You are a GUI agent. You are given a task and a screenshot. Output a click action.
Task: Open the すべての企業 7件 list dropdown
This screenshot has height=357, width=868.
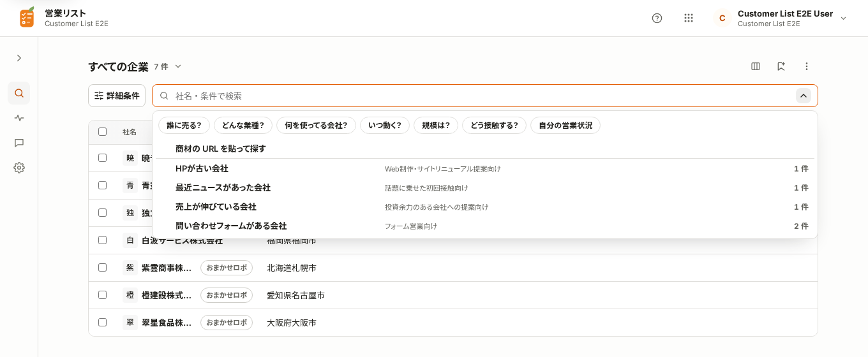tap(178, 66)
